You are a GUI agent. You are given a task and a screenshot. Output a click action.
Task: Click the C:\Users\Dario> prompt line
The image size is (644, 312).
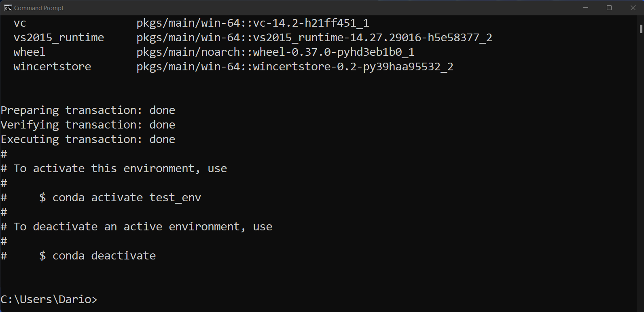pyautogui.click(x=49, y=299)
